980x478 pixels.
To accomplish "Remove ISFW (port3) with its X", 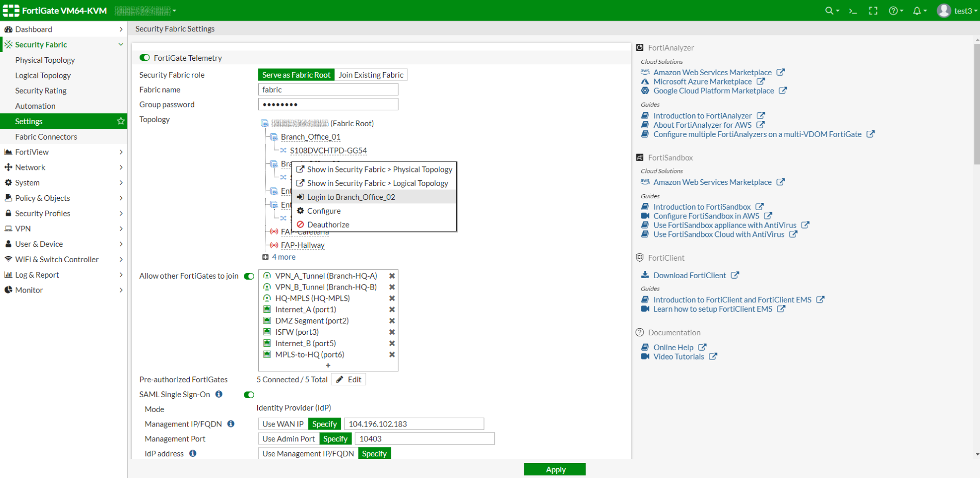I will click(392, 332).
